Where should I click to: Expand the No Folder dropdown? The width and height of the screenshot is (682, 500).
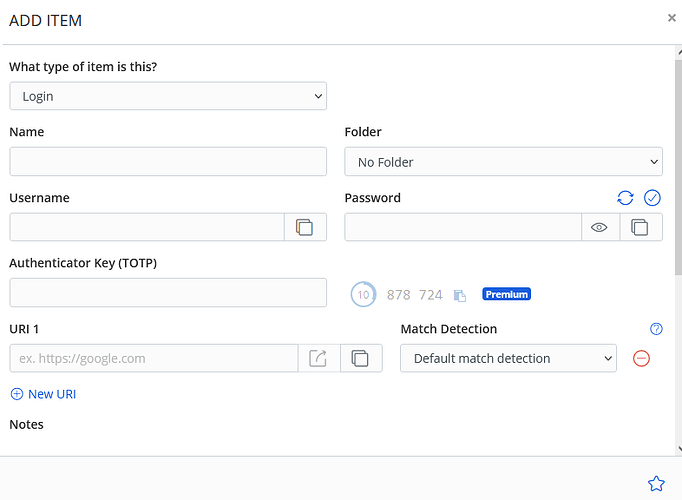point(503,162)
